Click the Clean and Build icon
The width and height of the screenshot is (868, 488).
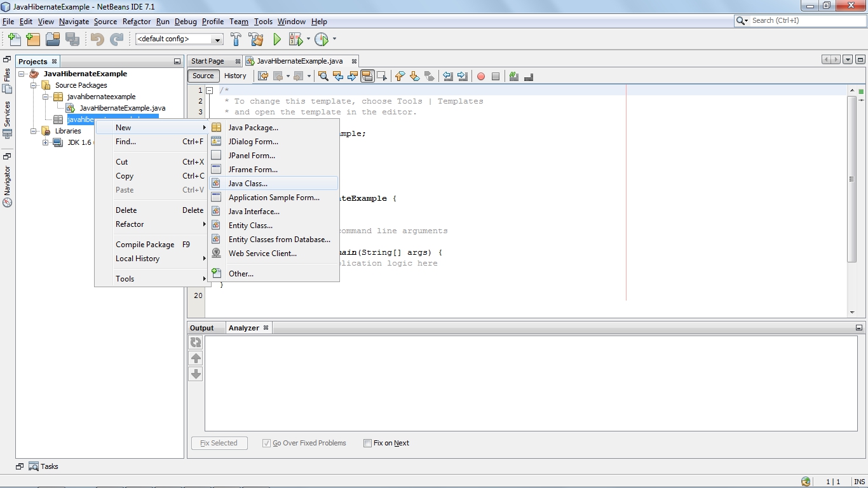point(256,39)
